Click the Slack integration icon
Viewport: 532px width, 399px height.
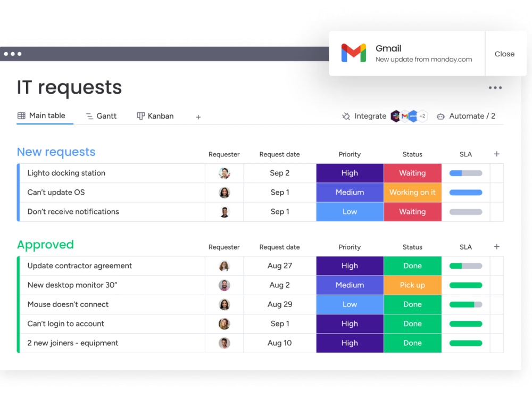click(395, 116)
